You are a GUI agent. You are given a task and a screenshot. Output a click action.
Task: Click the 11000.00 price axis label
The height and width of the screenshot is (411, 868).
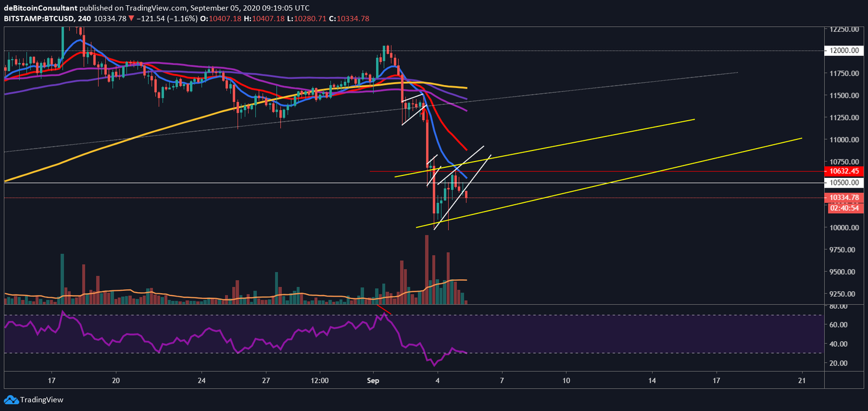tap(843, 140)
